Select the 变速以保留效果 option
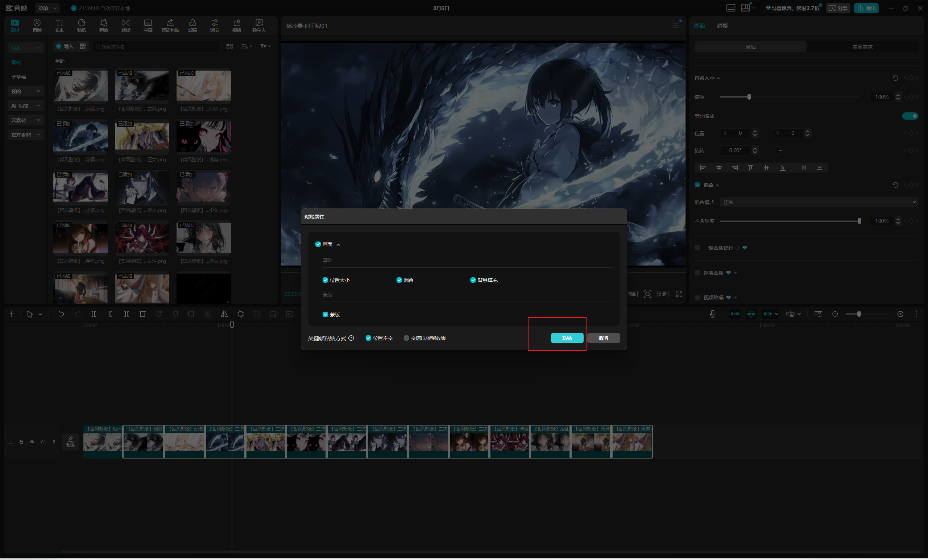Screen dimensions: 928x560 (406, 338)
